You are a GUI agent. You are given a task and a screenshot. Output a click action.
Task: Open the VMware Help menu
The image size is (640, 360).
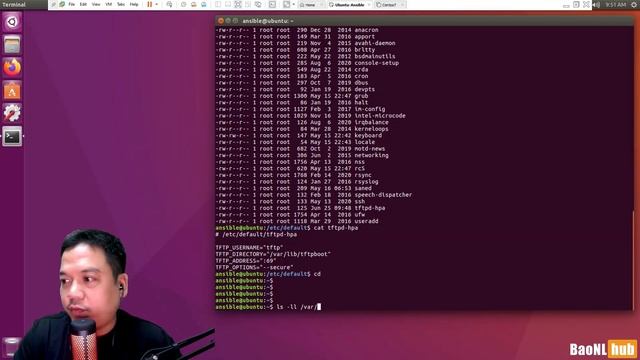134,4
